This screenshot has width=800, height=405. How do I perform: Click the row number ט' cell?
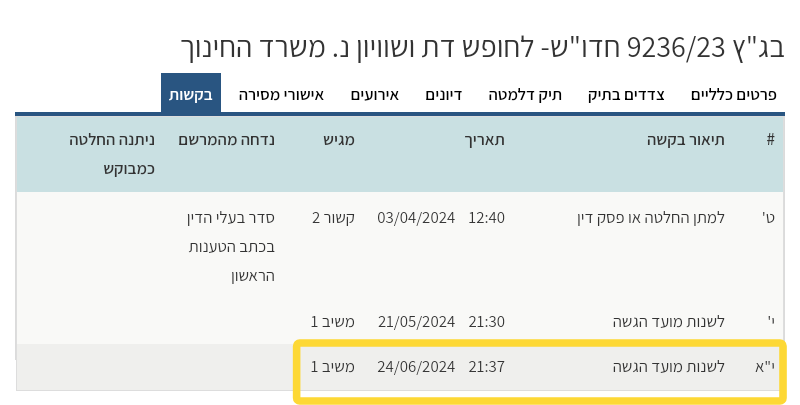coord(769,218)
